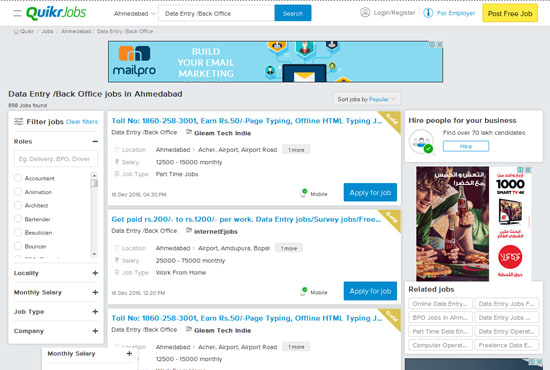Close the mailpro banner ad
The width and height of the screenshot is (550, 370).
tap(439, 44)
